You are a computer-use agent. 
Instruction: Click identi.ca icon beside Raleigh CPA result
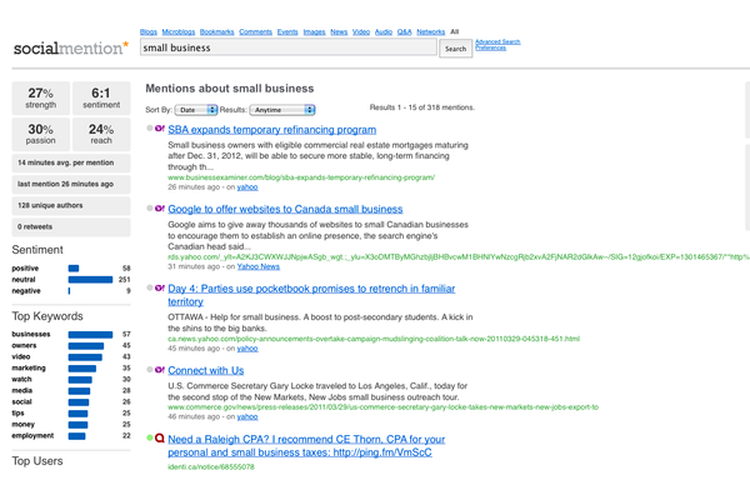click(160, 438)
